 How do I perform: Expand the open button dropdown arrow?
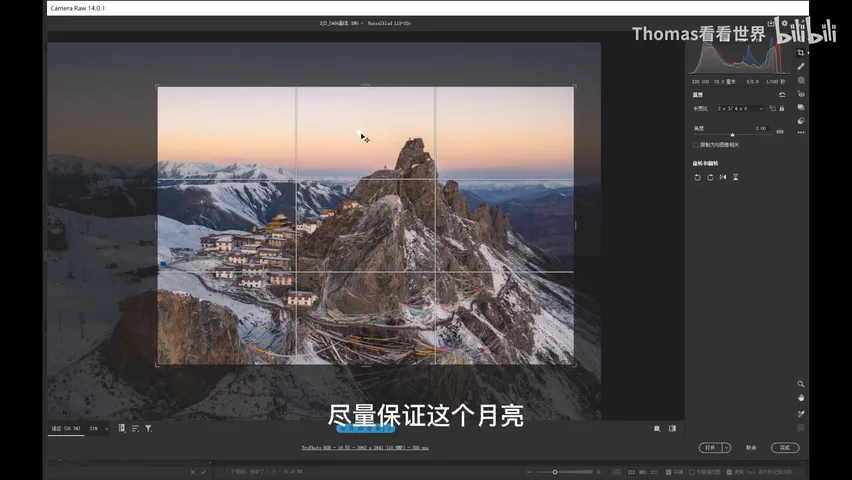point(726,448)
